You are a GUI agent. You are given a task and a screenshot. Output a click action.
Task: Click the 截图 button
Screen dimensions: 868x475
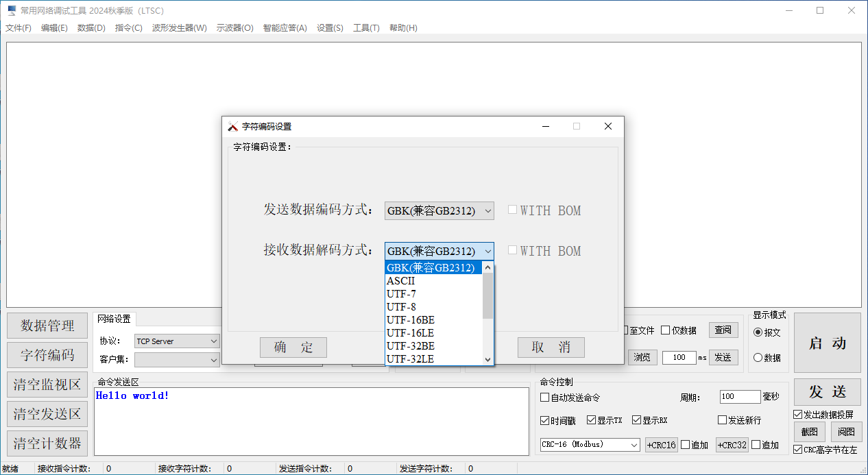coord(810,432)
